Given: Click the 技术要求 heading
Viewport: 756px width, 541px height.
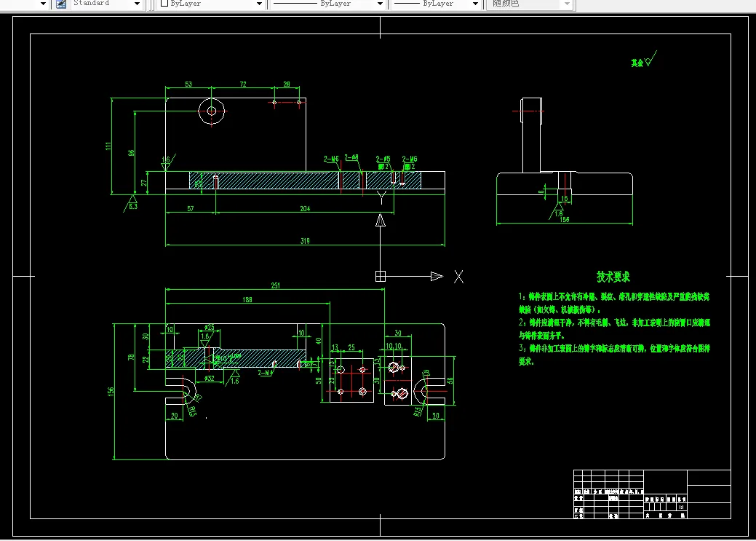Looking at the screenshot, I should tap(613, 277).
